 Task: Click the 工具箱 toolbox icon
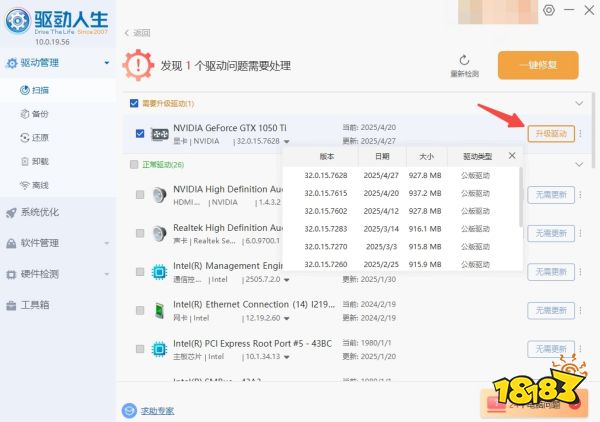[11, 305]
